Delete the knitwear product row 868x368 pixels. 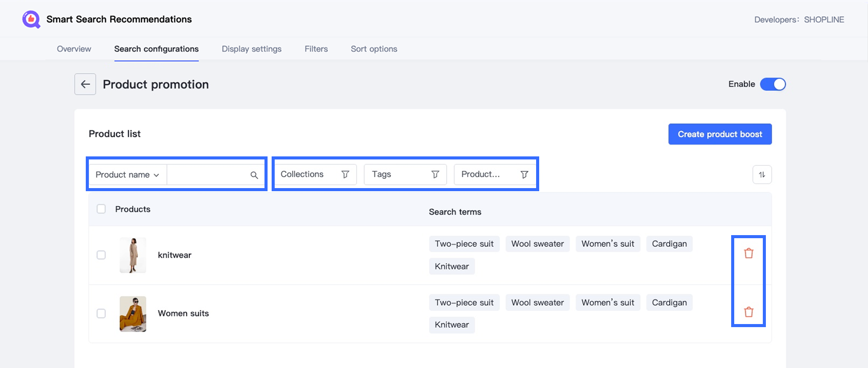pos(749,254)
